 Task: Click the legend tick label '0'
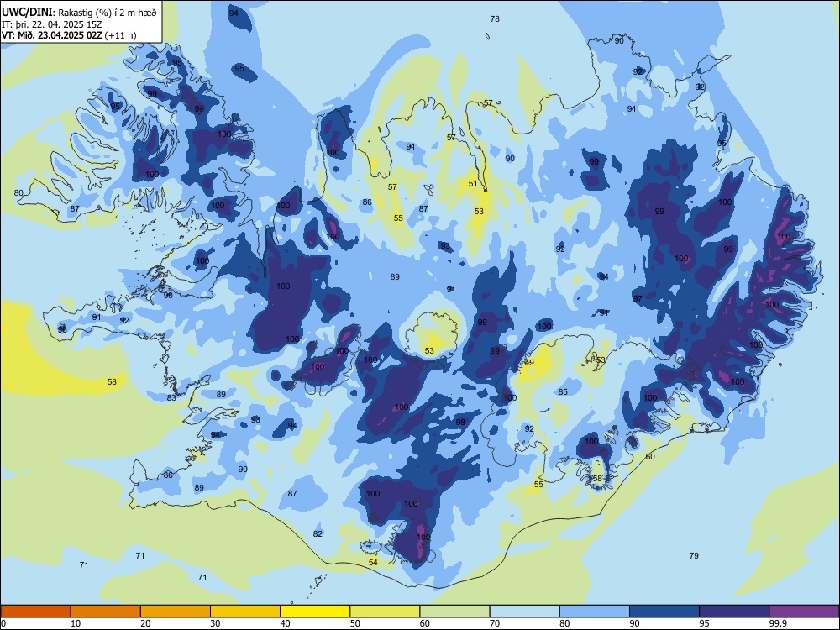pos(3,623)
